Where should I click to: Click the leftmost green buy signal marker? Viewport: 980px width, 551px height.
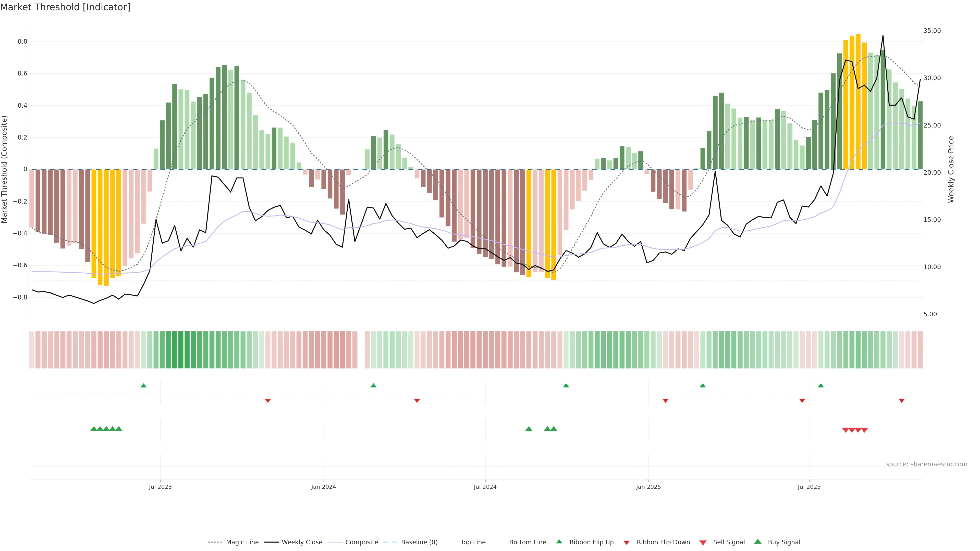94,429
